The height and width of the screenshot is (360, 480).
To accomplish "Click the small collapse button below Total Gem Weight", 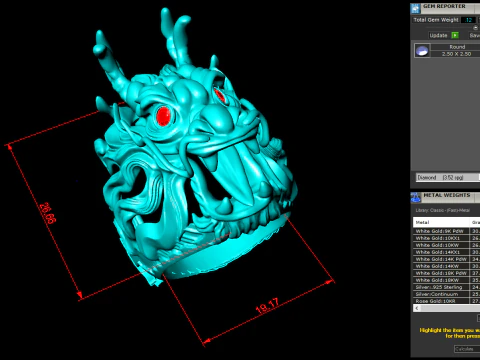I will [475, 28].
